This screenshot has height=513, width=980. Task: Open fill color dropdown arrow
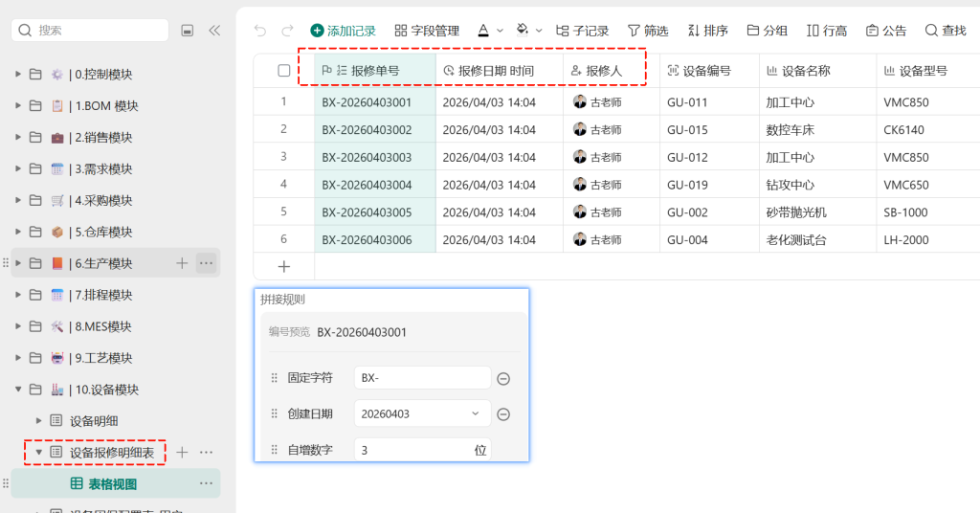(539, 31)
